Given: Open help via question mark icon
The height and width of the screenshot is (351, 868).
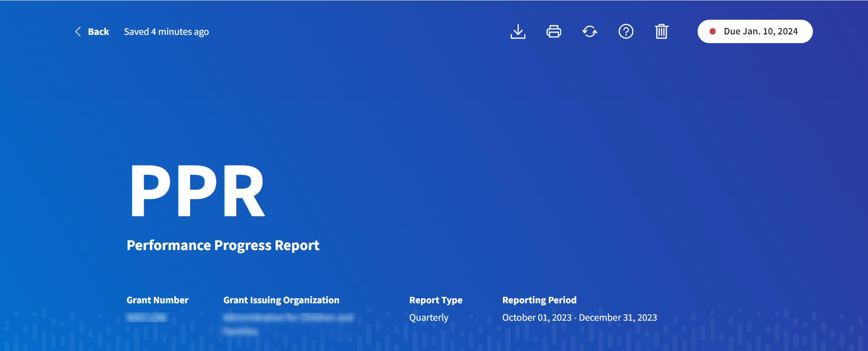Looking at the screenshot, I should pyautogui.click(x=626, y=32).
